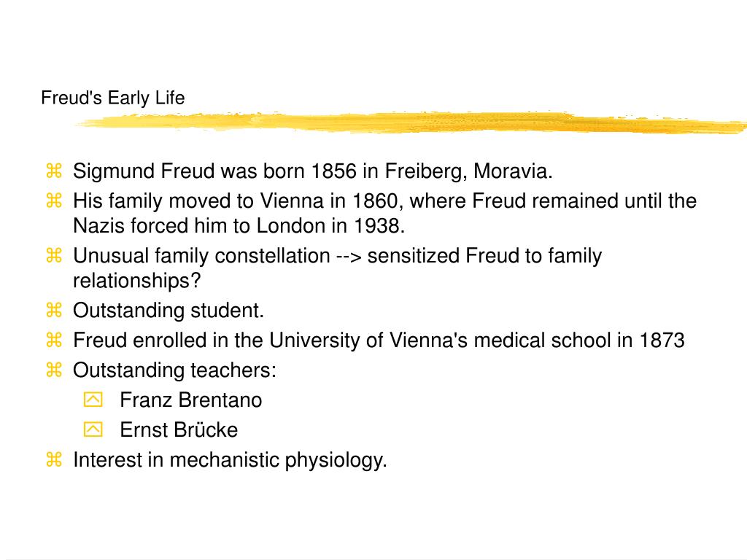Screen dimensions: 747x560
Task: Click the bullet icon before His family moved
Action: (x=54, y=201)
